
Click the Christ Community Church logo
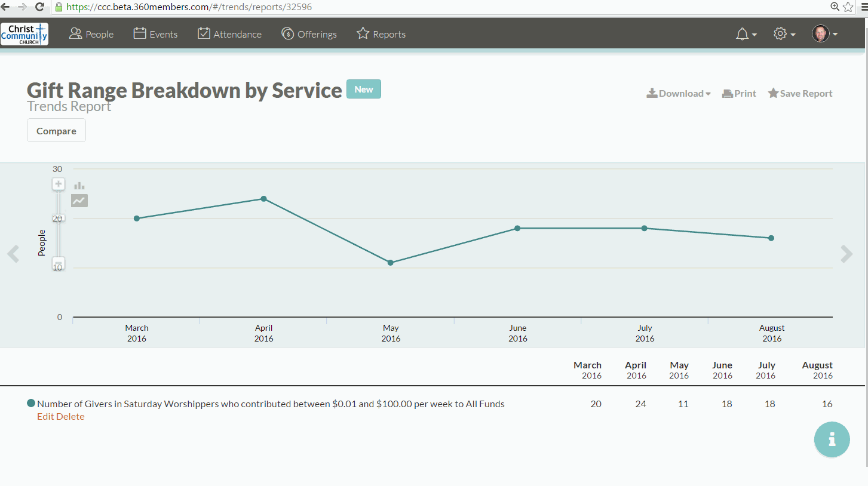coord(24,34)
